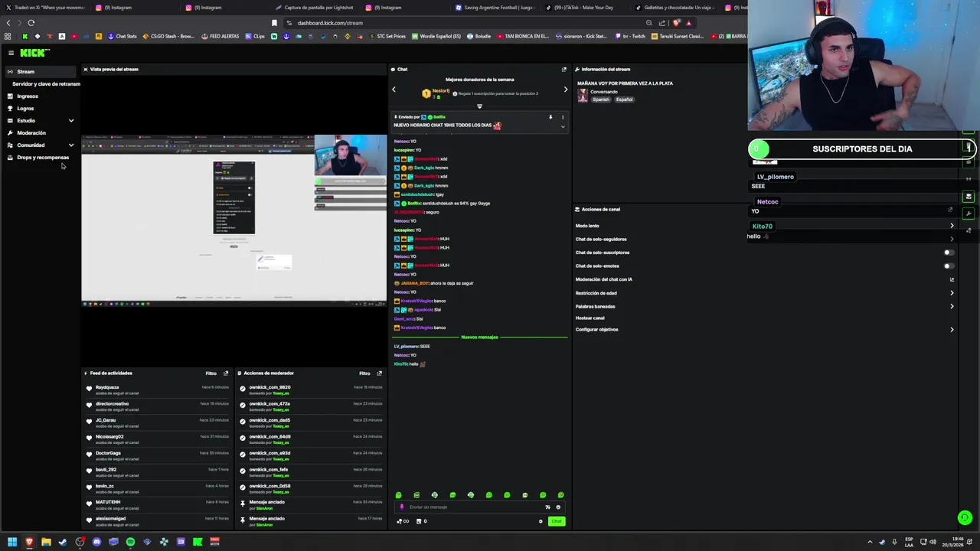Viewport: 980px width, 551px height.
Task: Open Mensaje anclado entry from 33 minutes ago
Action: (310, 505)
